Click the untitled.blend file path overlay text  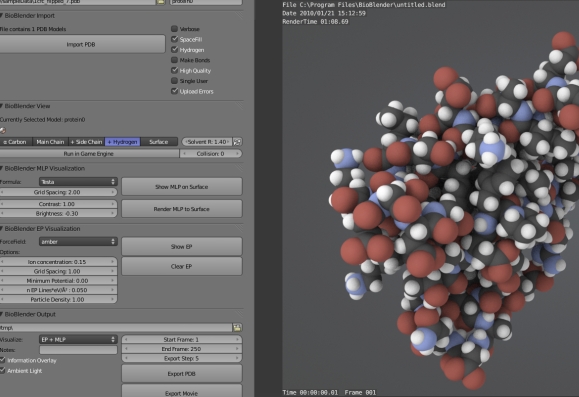[364, 5]
